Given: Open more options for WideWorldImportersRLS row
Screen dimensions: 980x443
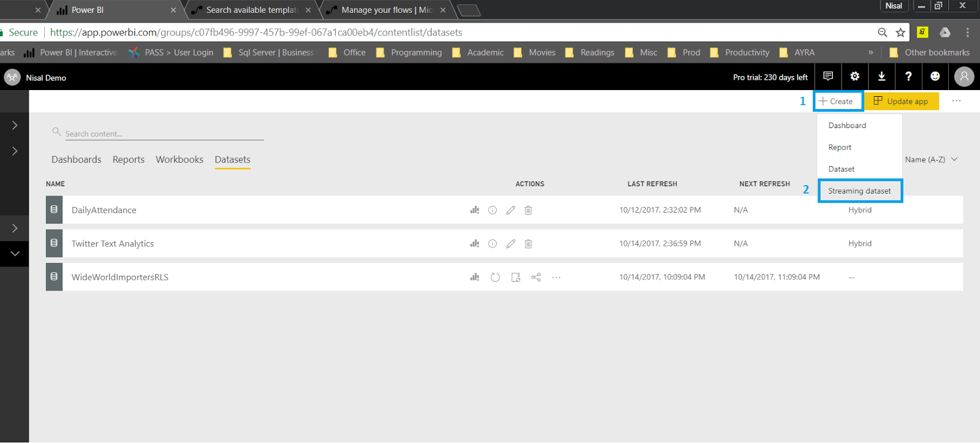Looking at the screenshot, I should click(556, 277).
